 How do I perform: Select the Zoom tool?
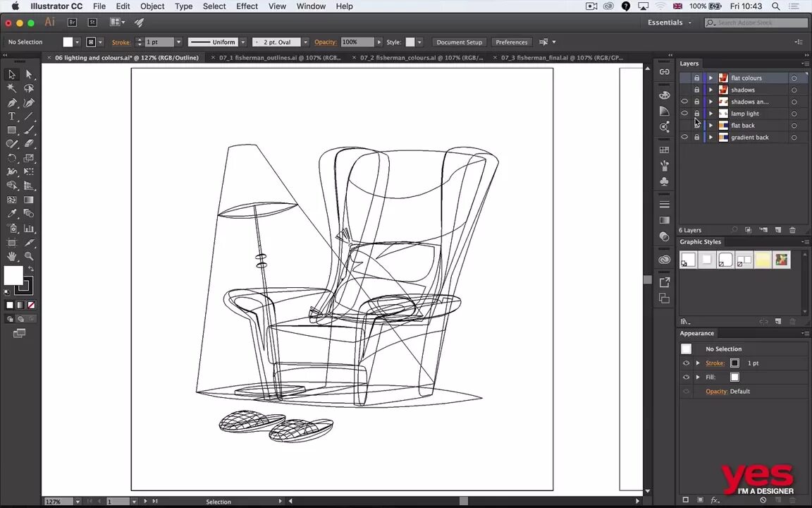29,256
